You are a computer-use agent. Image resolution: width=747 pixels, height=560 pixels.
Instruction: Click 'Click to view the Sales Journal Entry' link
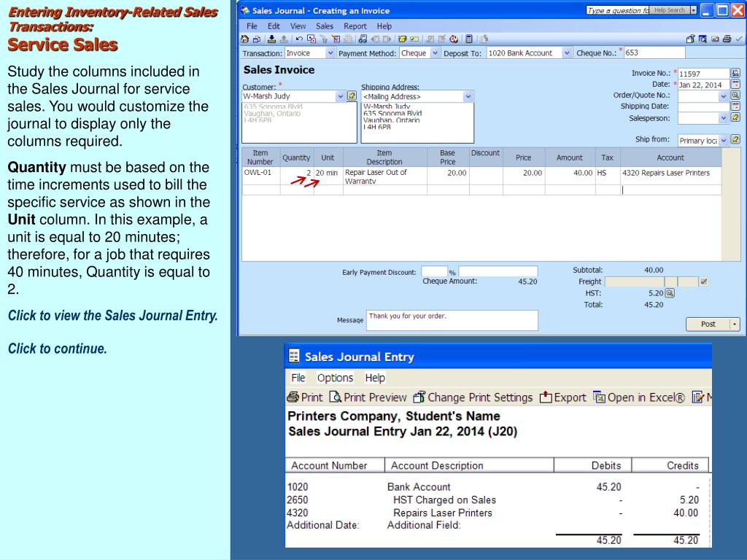(x=113, y=316)
